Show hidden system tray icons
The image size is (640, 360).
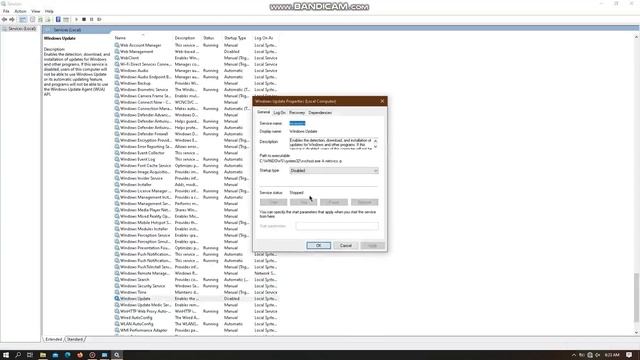coord(573,355)
